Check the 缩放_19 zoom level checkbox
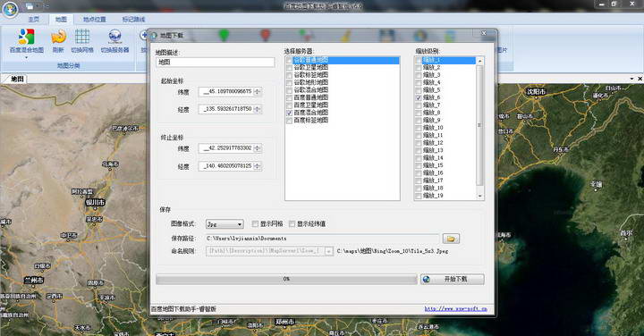 tap(419, 196)
